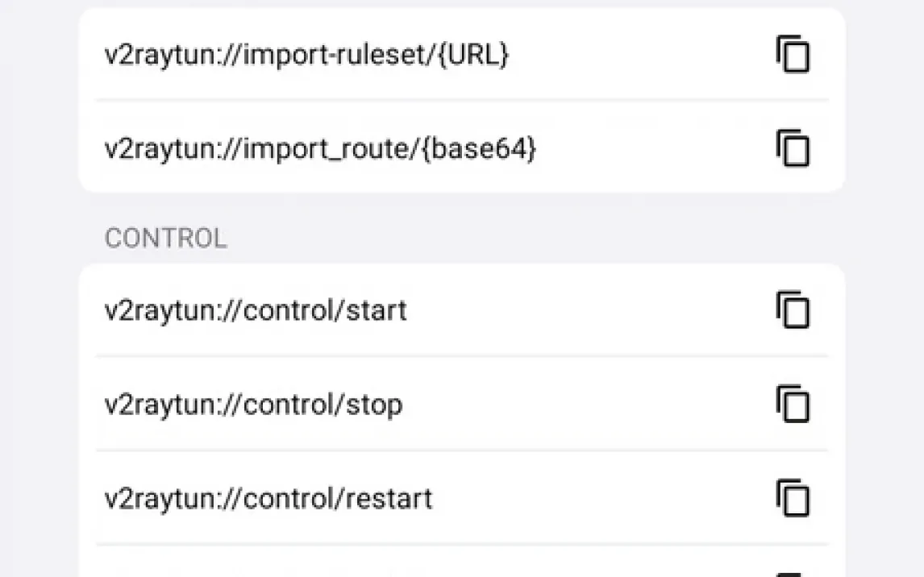924x577 pixels.
Task: Click the word "start" in control/start
Action: point(376,310)
